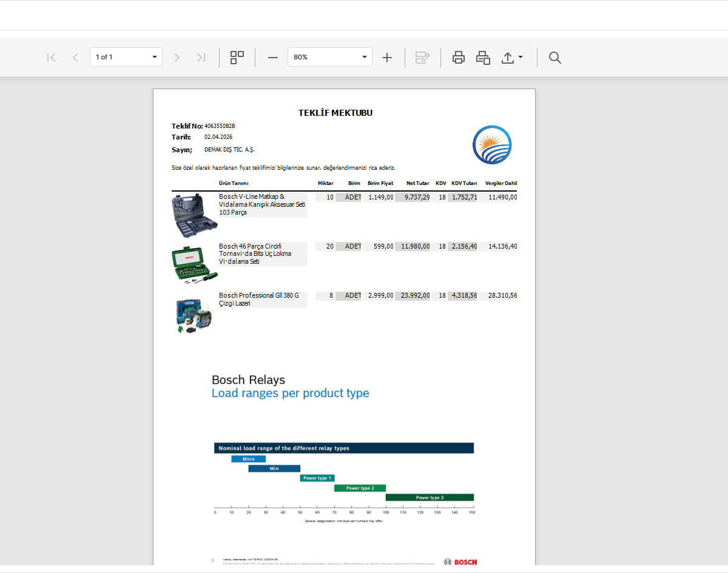Print the document
This screenshot has width=728, height=573.
(459, 58)
